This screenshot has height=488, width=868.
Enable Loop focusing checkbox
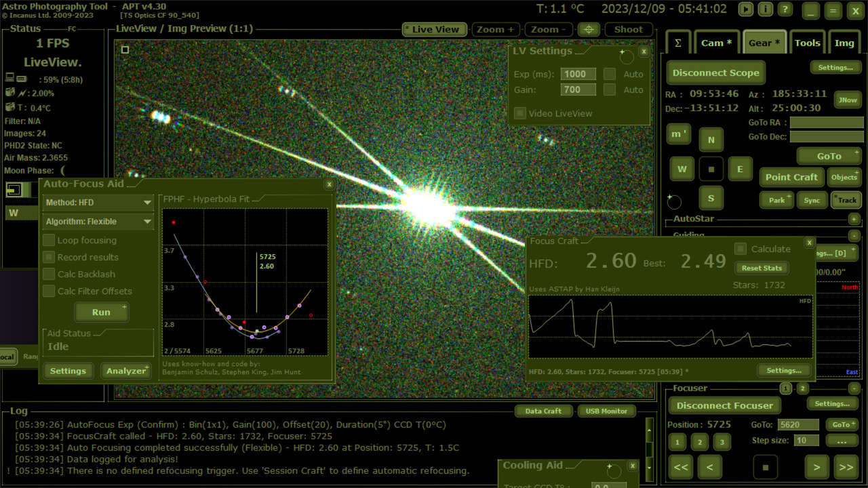[49, 240]
